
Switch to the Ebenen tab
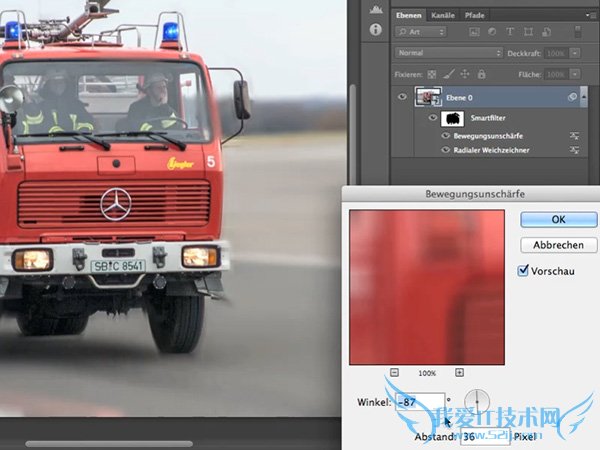click(409, 15)
